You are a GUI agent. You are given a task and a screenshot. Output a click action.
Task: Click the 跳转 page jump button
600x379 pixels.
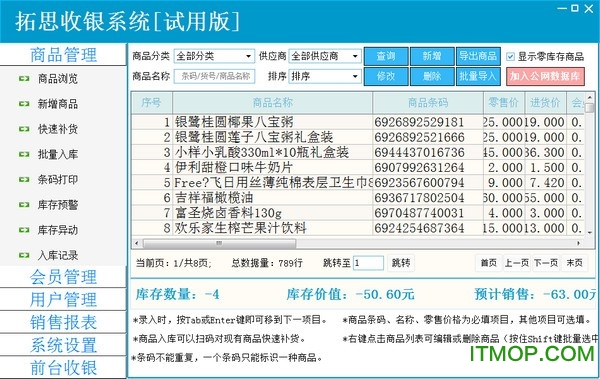point(401,263)
